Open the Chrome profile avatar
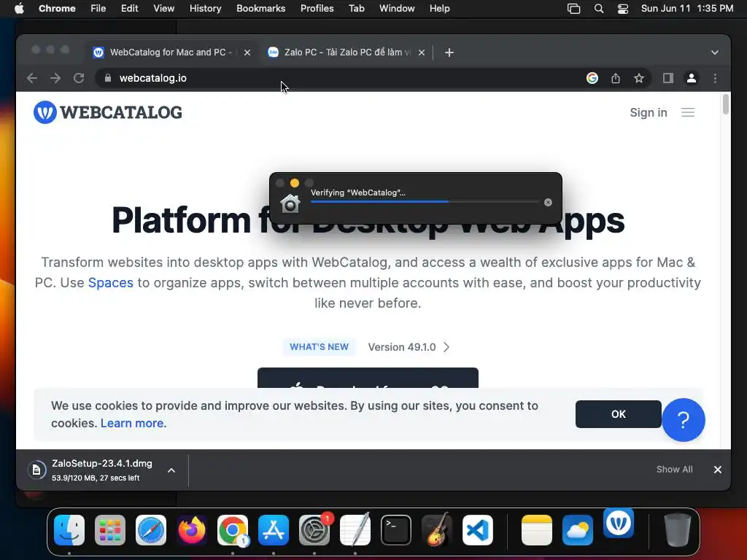Screen dimensions: 747x560 pyautogui.click(x=692, y=78)
